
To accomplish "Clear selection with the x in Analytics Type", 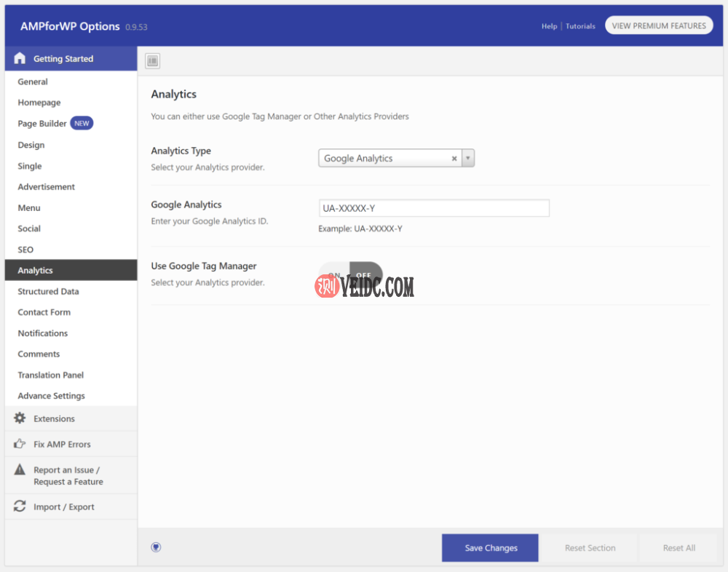I will [x=454, y=159].
